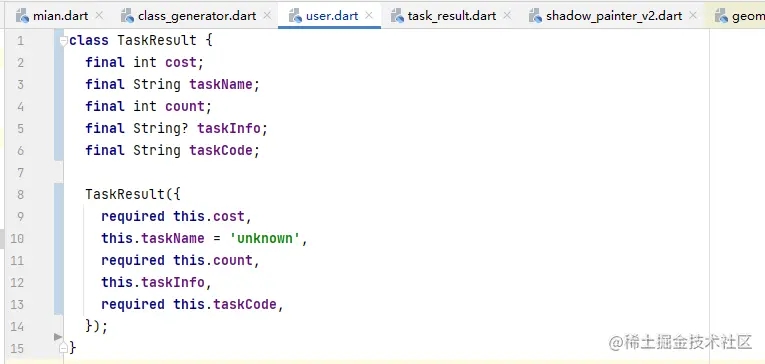Image resolution: width=765 pixels, height=364 pixels.
Task: Click the count field declaration on line 4
Action: pos(185,106)
